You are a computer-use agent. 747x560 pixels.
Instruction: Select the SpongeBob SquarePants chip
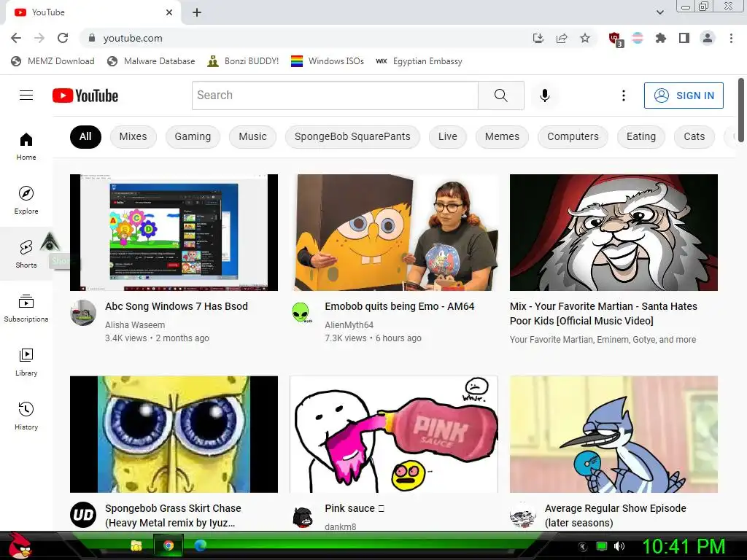(x=352, y=136)
